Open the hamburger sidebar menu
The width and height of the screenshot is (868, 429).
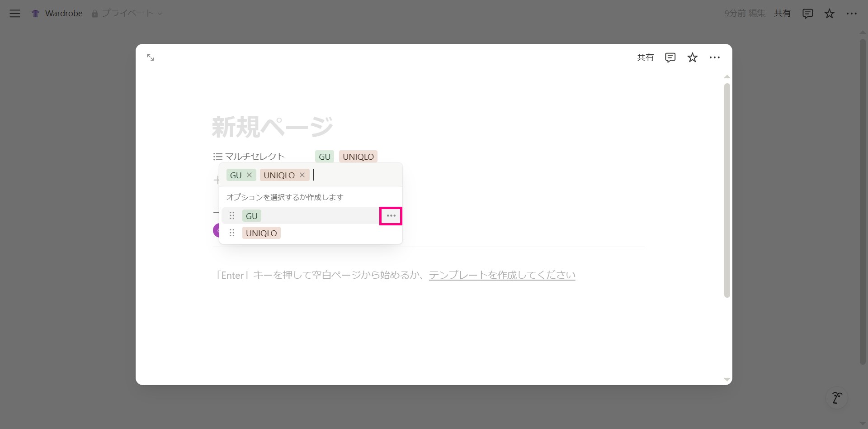click(15, 14)
